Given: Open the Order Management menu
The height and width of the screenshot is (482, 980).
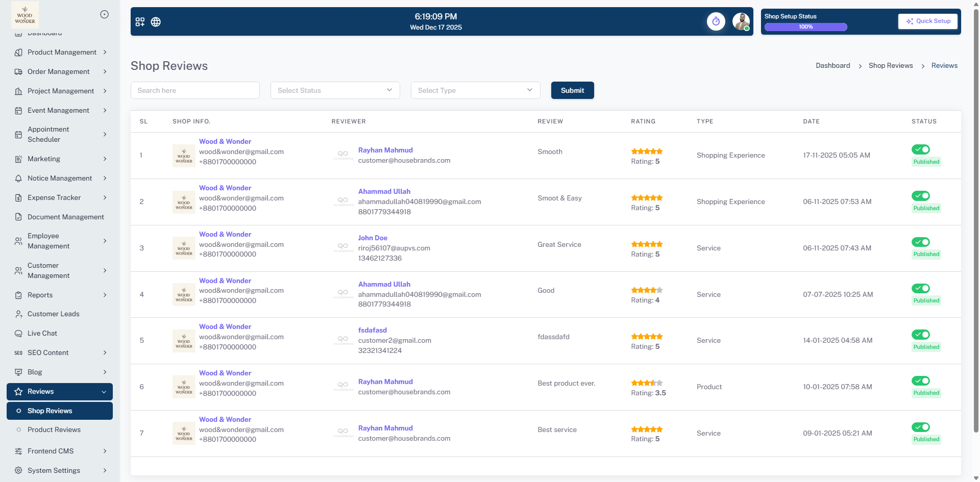Looking at the screenshot, I should 59,72.
